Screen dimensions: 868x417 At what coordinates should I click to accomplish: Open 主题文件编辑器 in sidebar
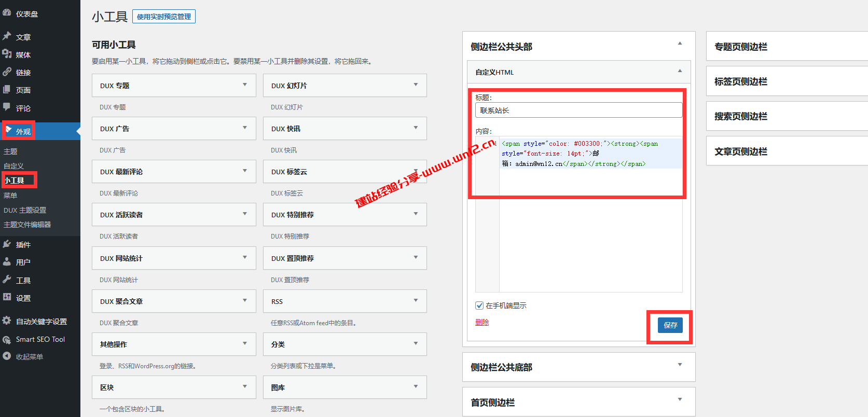tap(27, 225)
